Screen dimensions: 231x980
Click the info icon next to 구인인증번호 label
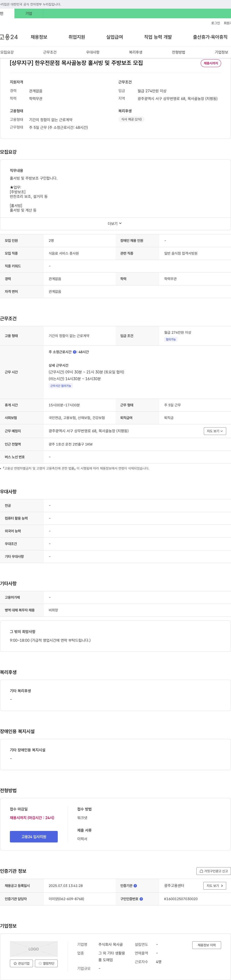(141, 899)
